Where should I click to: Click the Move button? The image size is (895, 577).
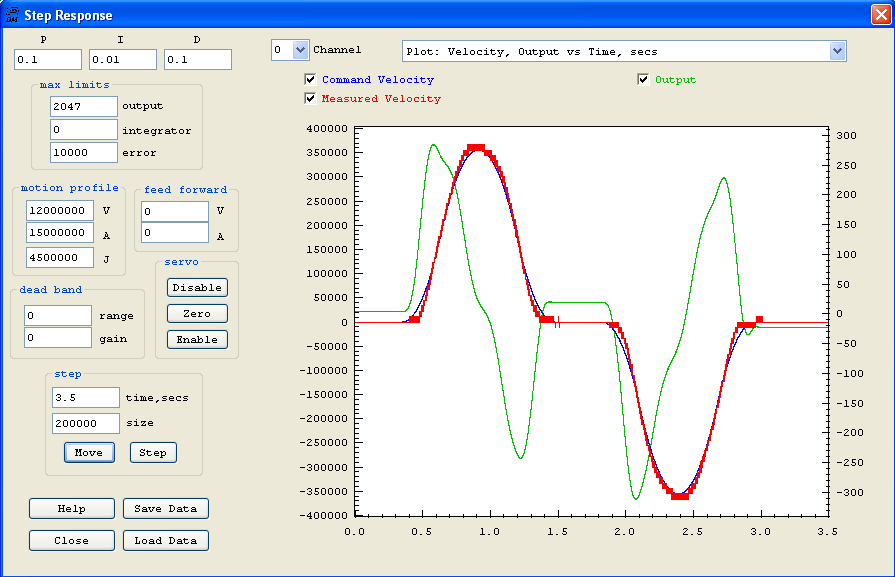coord(89,452)
